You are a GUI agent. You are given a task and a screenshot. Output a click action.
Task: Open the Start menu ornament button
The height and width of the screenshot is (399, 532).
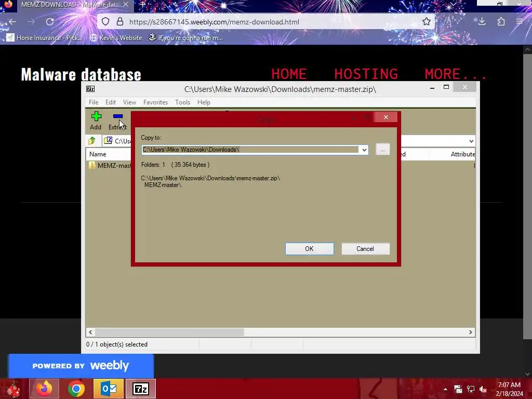[13, 389]
